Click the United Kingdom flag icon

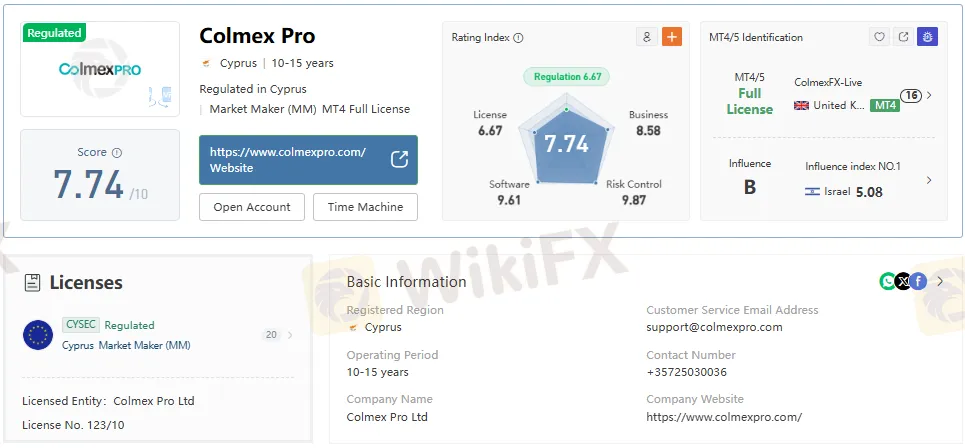[x=801, y=105]
